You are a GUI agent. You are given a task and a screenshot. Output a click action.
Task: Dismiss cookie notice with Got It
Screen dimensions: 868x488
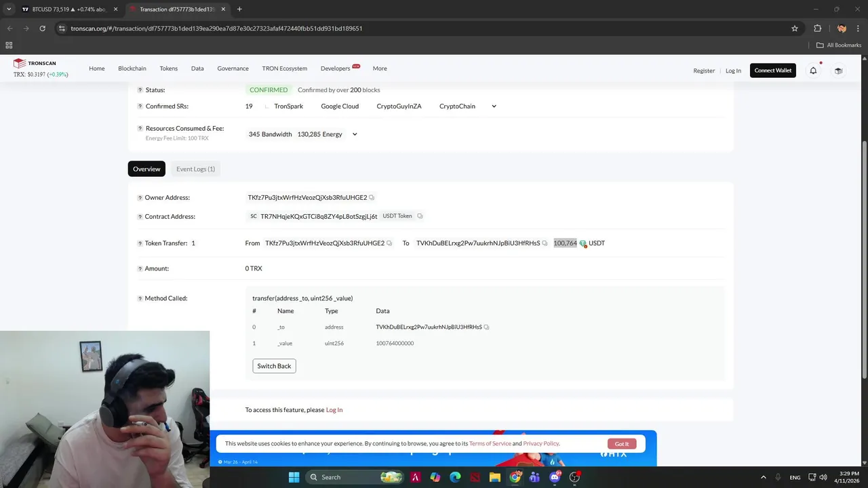pyautogui.click(x=622, y=444)
